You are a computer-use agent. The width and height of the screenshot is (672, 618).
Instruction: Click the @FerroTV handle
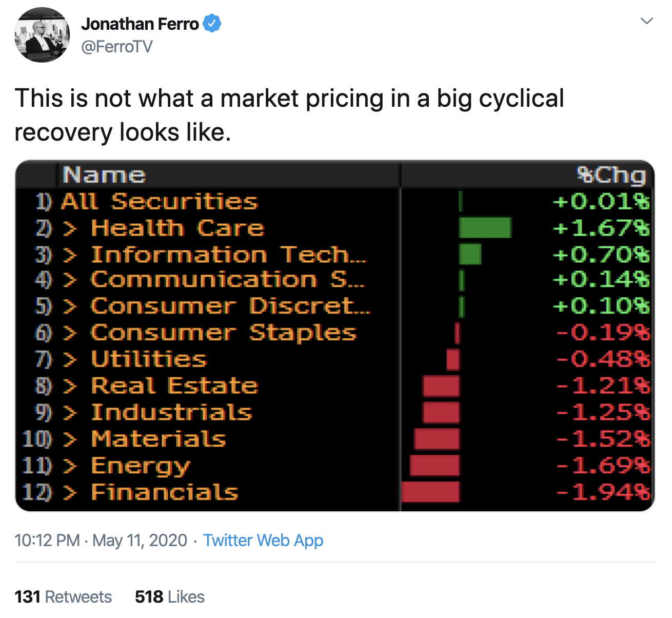click(x=117, y=47)
